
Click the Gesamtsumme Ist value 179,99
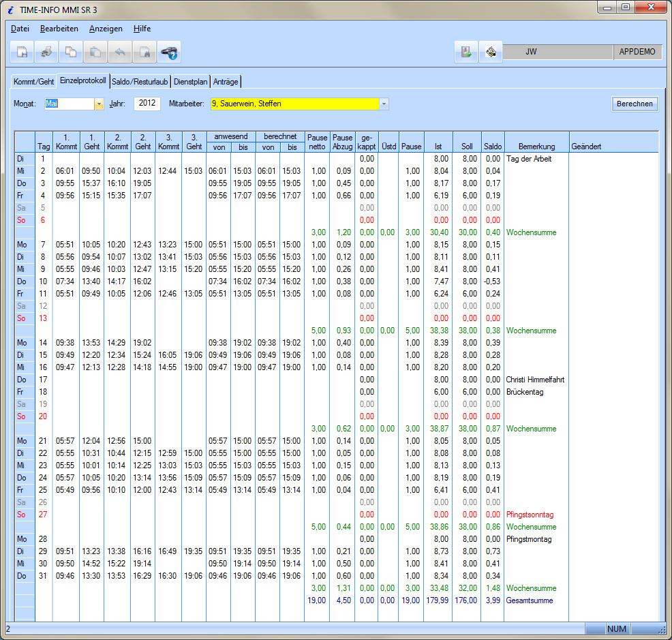(437, 600)
